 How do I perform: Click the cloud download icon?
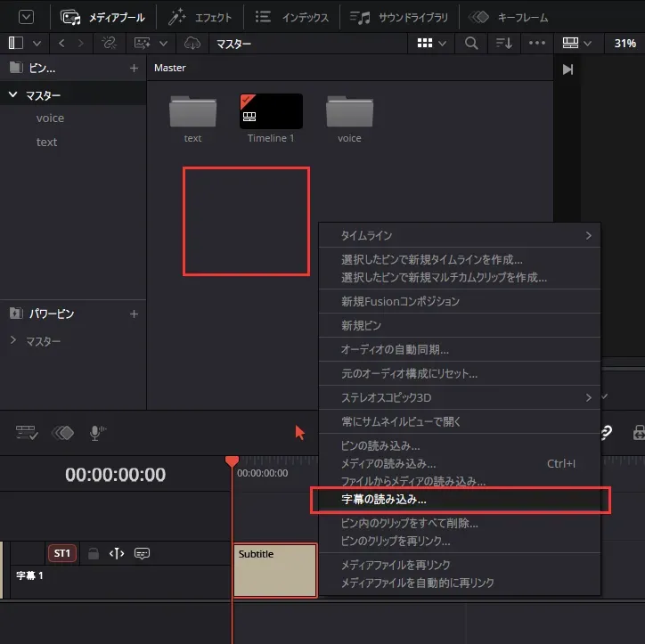click(x=192, y=43)
